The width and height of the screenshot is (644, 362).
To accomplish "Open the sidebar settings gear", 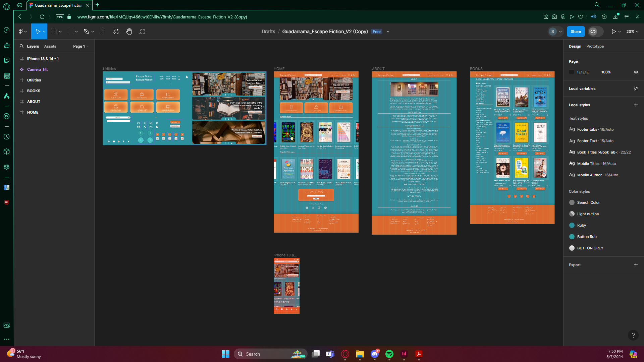I will pos(7,167).
